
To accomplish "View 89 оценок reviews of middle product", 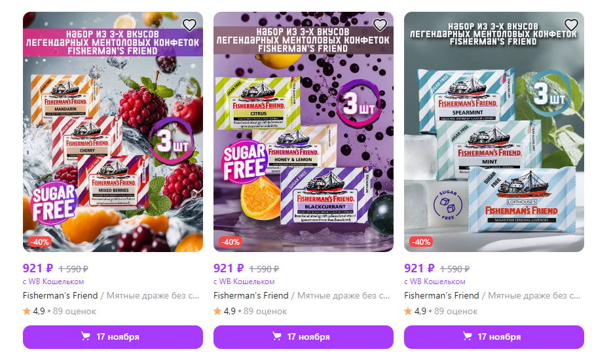I will (265, 311).
